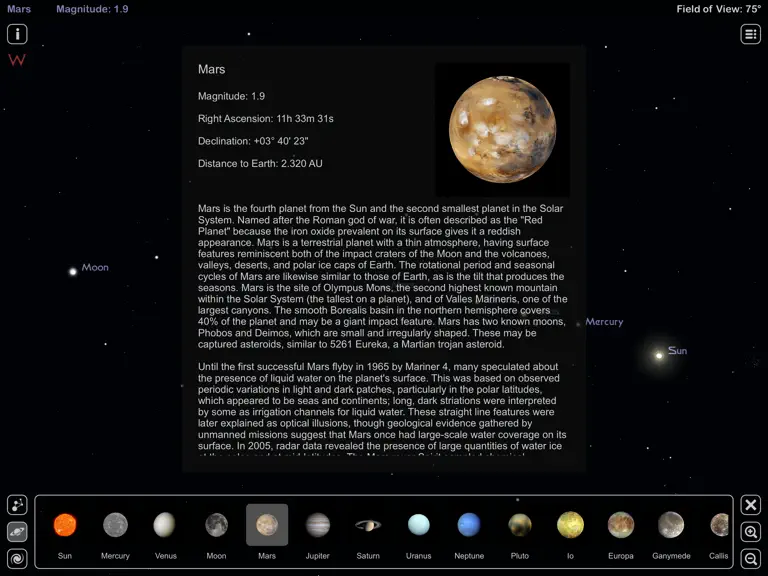Open the menu list icon at top right
This screenshot has height=576, width=768.
pos(750,34)
